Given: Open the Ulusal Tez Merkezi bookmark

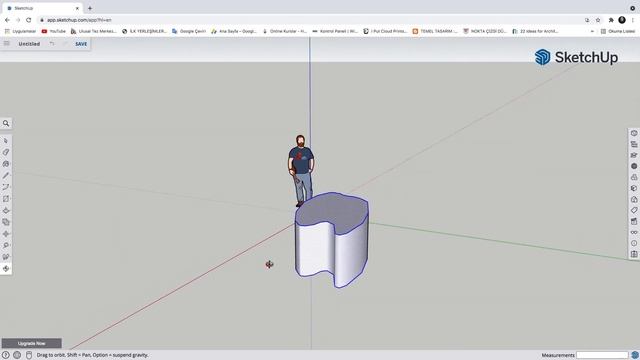Looking at the screenshot, I should click(93, 31).
